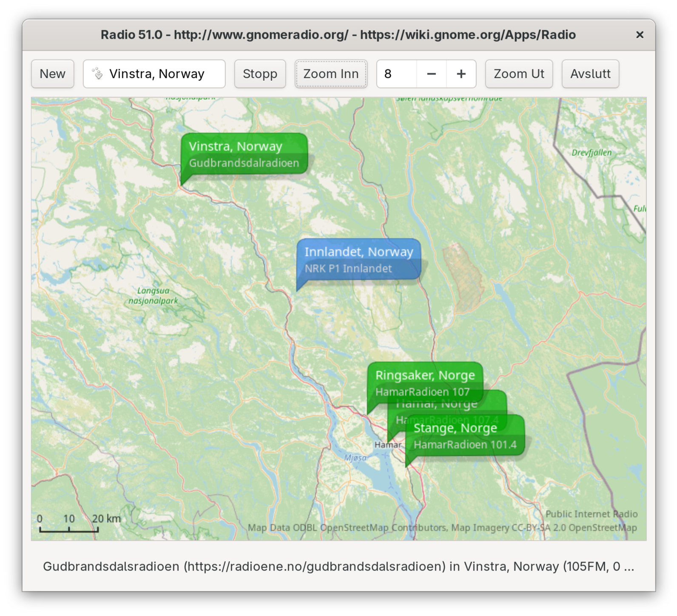The height and width of the screenshot is (616, 677).
Task: Click the New station button
Action: coord(52,74)
